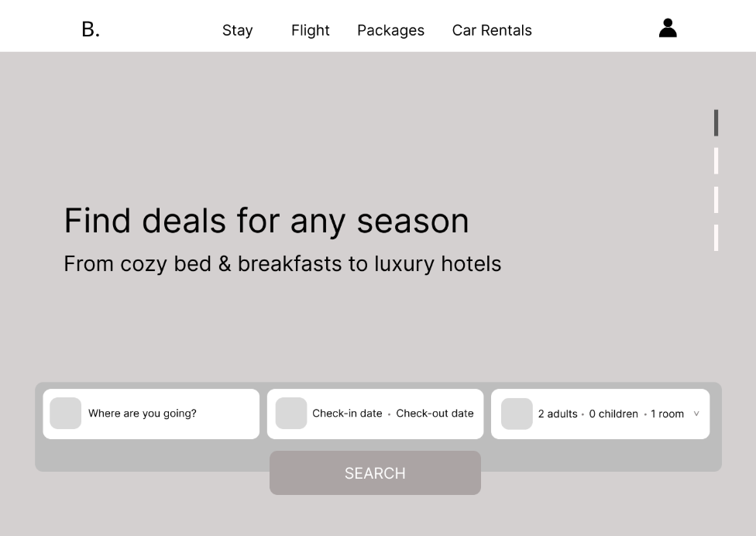Open the 2 adults guest selector
Viewport: 756px width, 536px height.
558,414
